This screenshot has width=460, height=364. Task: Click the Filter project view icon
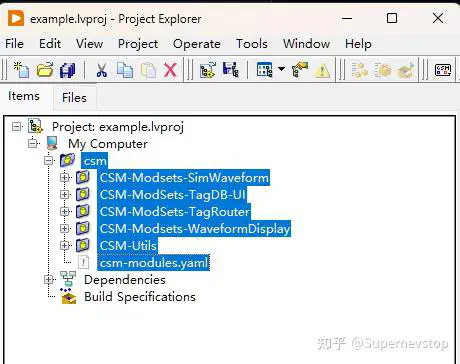coord(265,70)
